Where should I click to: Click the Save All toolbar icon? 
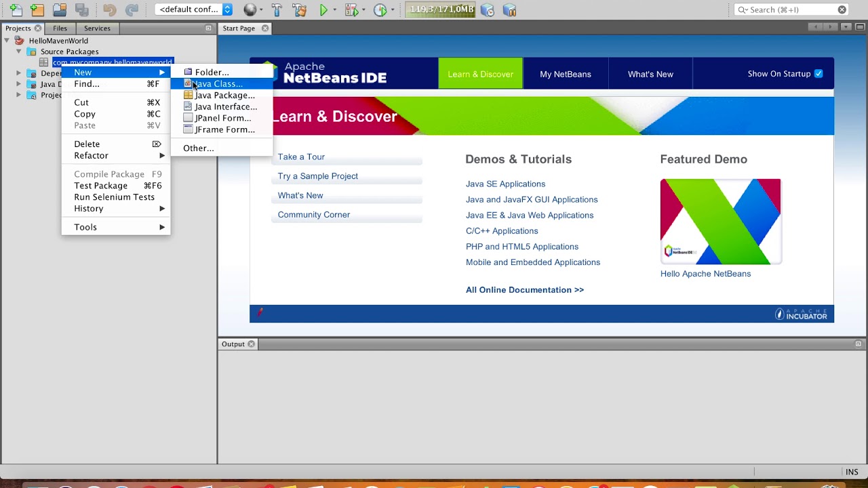coord(82,9)
